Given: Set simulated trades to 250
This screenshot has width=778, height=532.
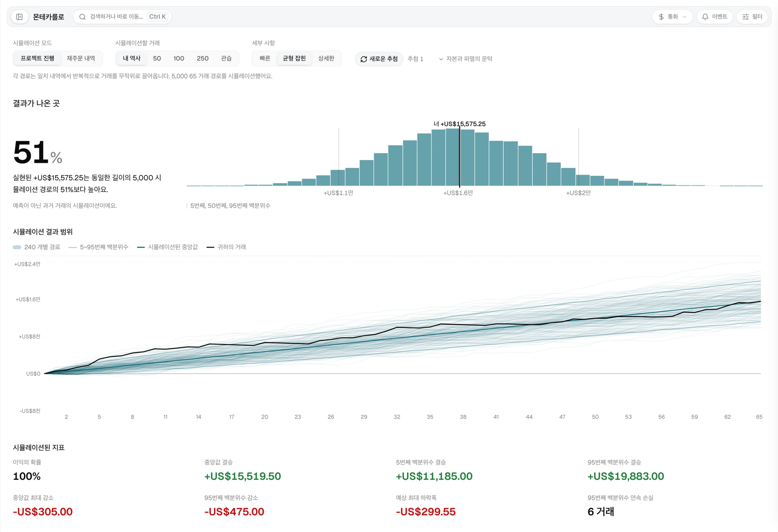Looking at the screenshot, I should click(203, 58).
